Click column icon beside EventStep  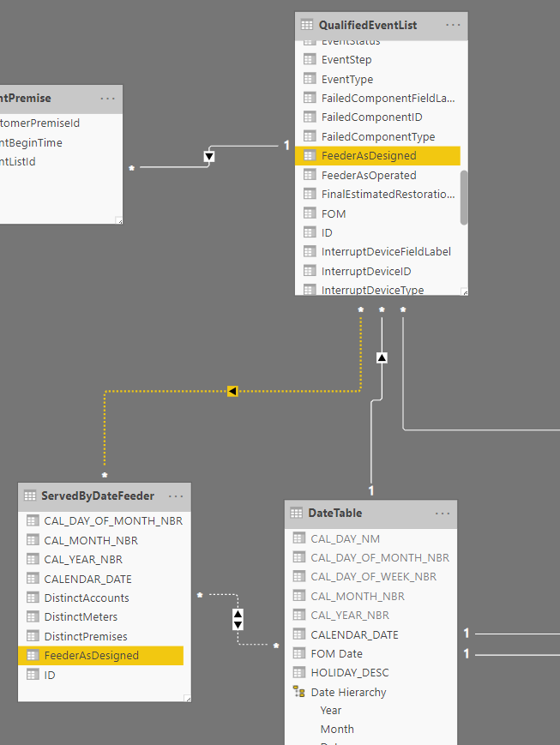pyautogui.click(x=310, y=59)
